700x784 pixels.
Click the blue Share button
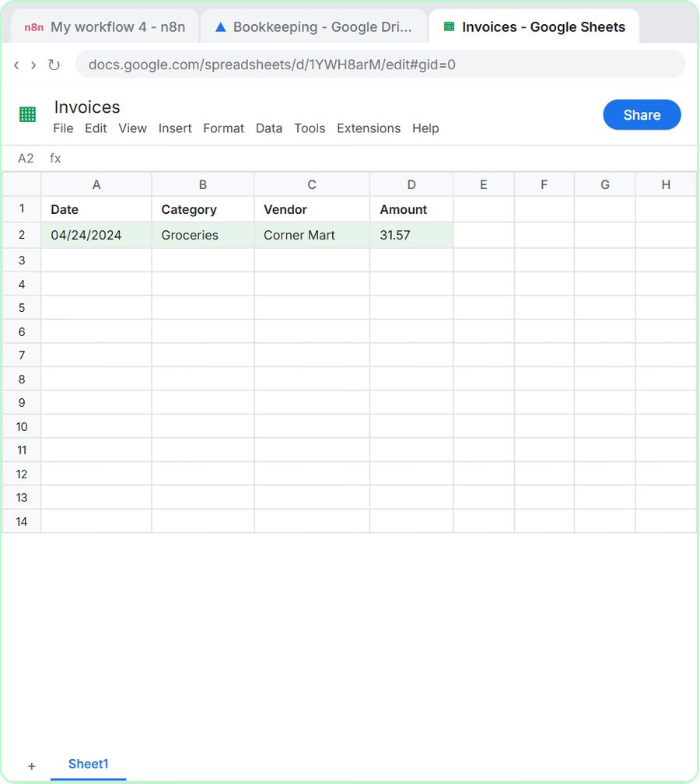coord(642,115)
